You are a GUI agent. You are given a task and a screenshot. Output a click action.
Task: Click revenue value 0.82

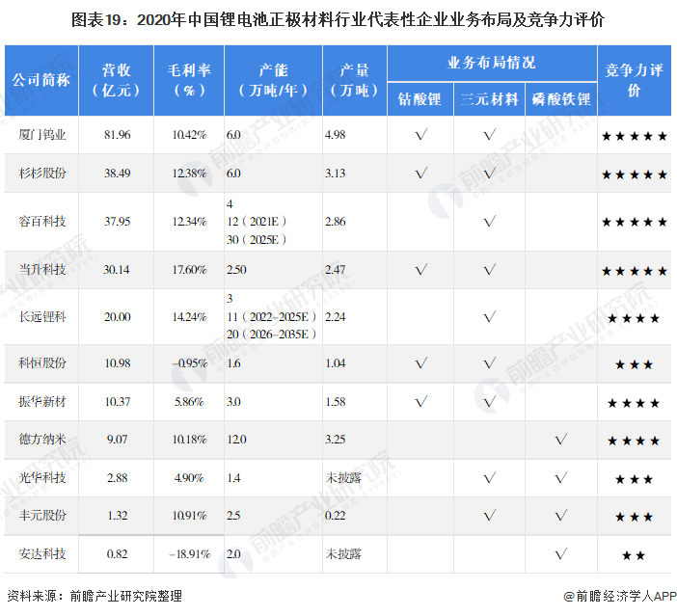(x=117, y=554)
